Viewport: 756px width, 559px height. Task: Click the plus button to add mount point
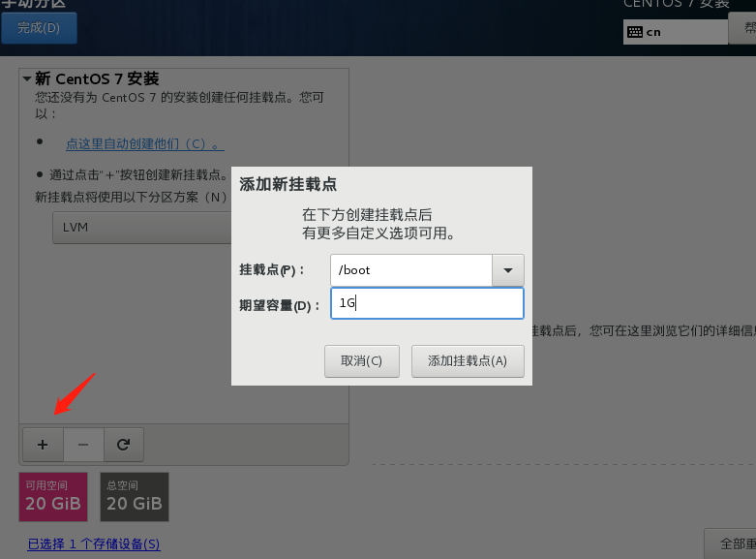pos(43,445)
